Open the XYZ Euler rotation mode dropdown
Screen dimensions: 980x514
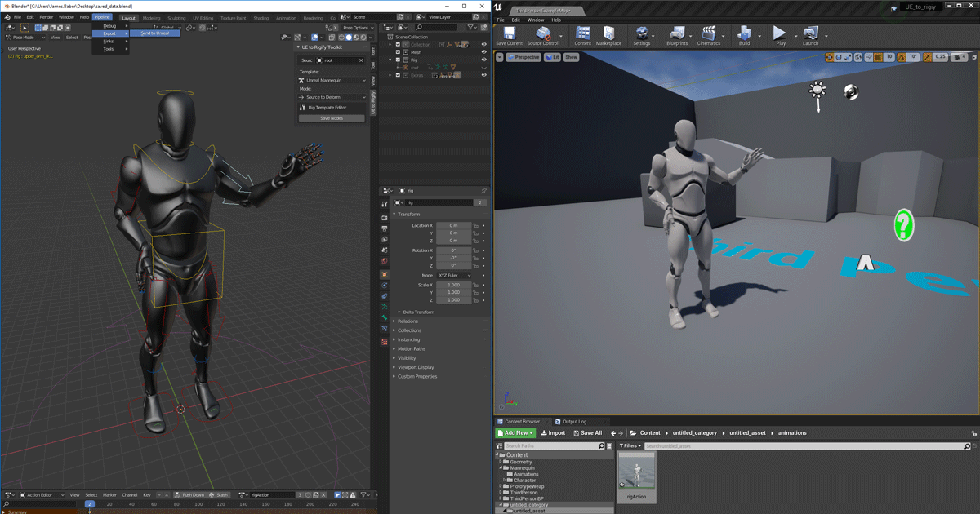[x=454, y=276]
